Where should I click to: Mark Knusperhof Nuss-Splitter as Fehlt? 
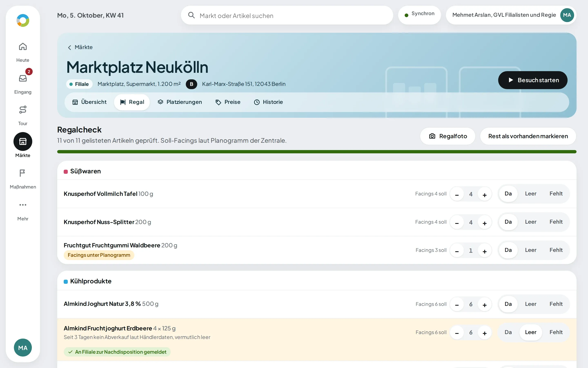tap(556, 222)
